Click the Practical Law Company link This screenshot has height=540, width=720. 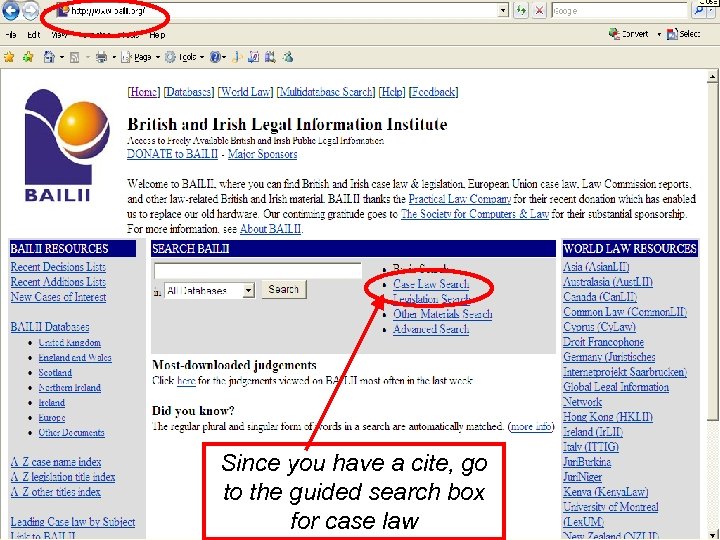[x=460, y=199]
